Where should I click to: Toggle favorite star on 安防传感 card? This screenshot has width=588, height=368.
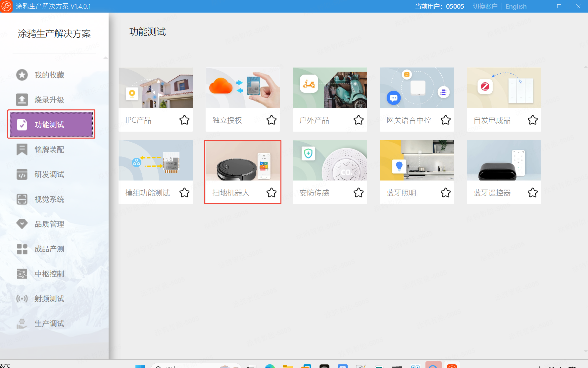pos(359,192)
